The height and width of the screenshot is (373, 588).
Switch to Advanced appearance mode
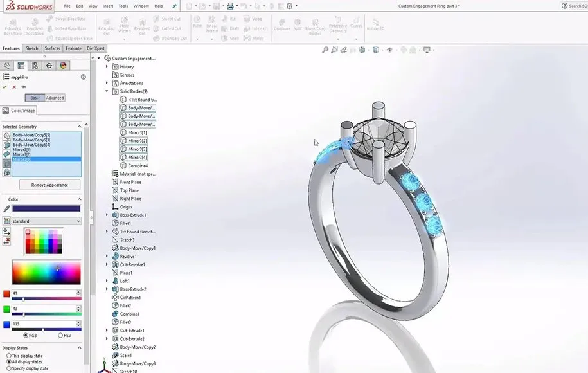(55, 98)
